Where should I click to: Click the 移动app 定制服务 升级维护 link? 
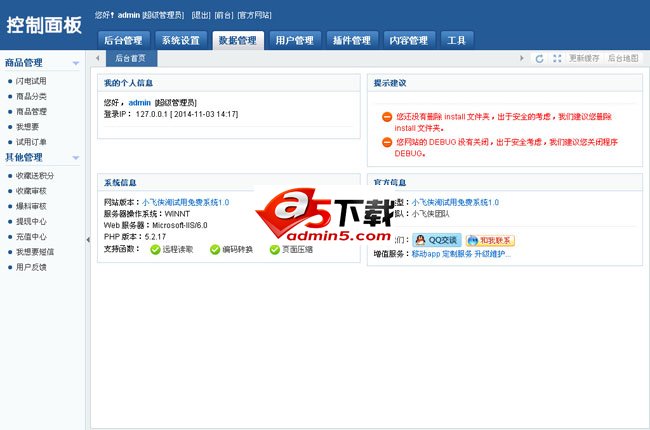pos(461,254)
